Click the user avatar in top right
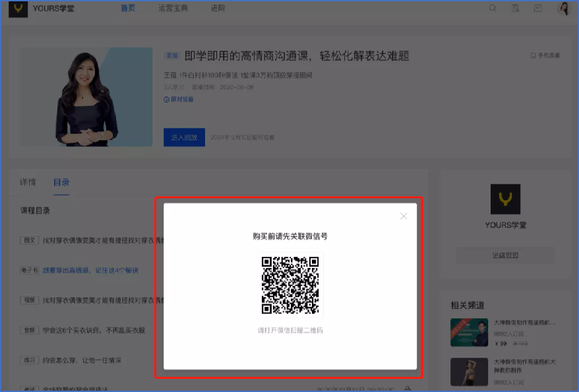 [564, 9]
